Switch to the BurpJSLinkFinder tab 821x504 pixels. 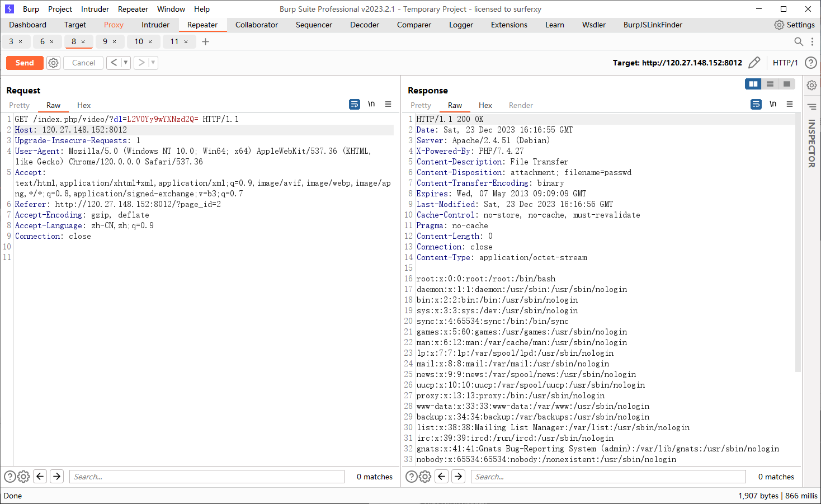(653, 25)
